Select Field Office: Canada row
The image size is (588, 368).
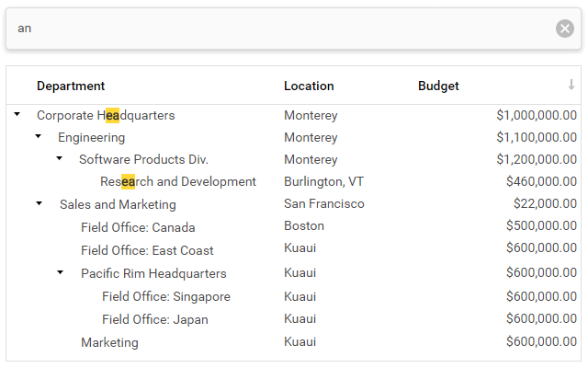click(138, 227)
